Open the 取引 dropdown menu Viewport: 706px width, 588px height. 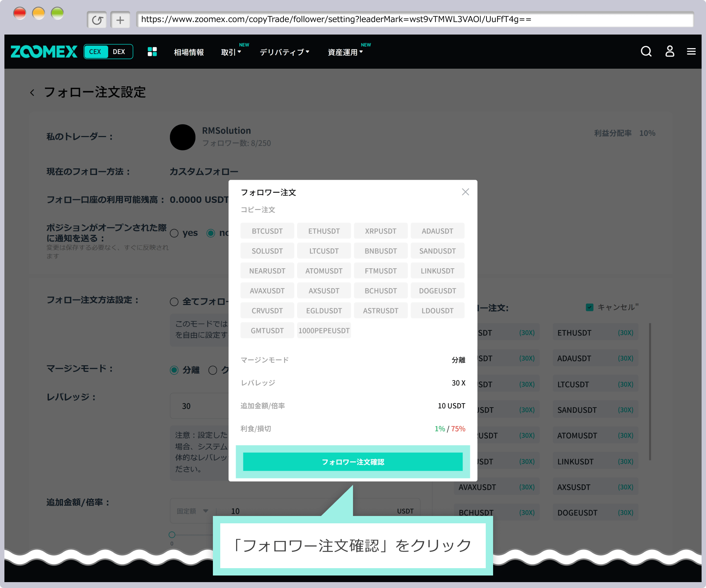point(231,52)
